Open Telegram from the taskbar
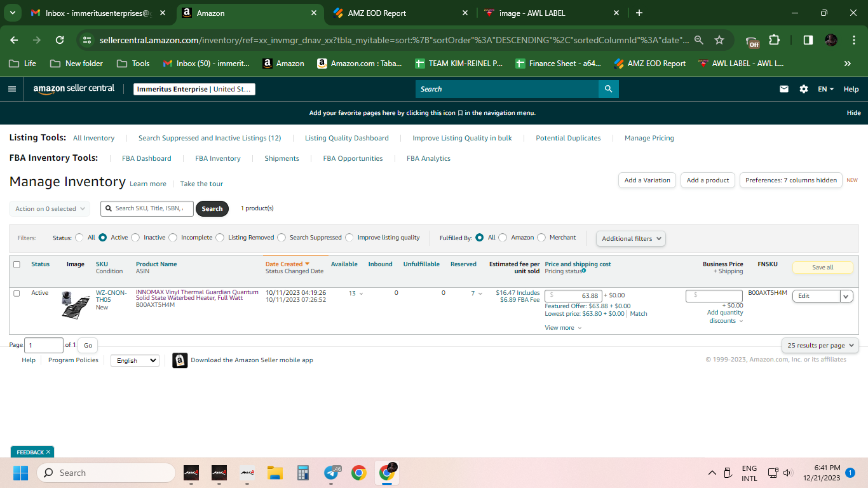 [x=331, y=473]
